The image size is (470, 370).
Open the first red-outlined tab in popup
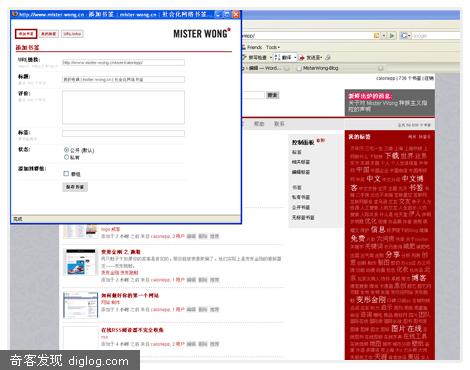[26, 34]
